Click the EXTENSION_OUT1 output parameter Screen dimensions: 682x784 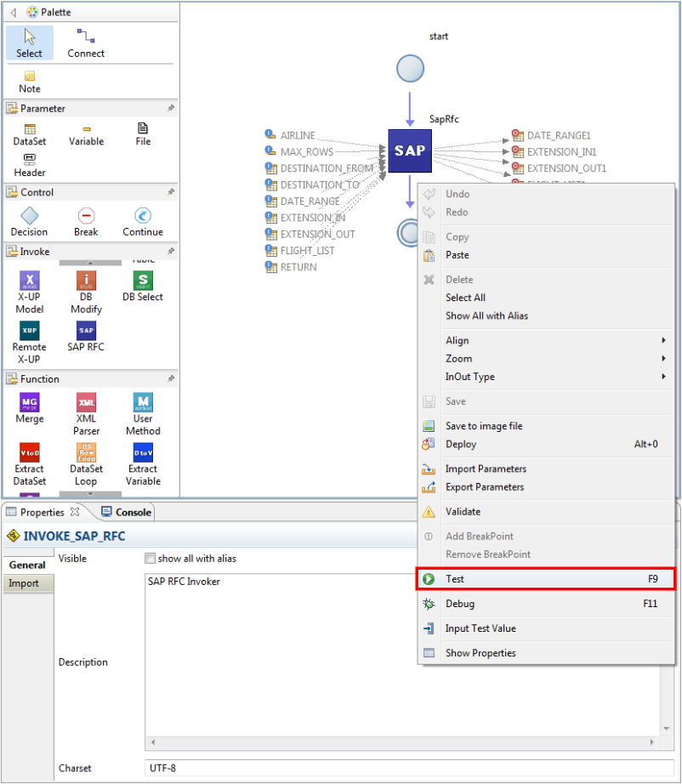coord(559,168)
